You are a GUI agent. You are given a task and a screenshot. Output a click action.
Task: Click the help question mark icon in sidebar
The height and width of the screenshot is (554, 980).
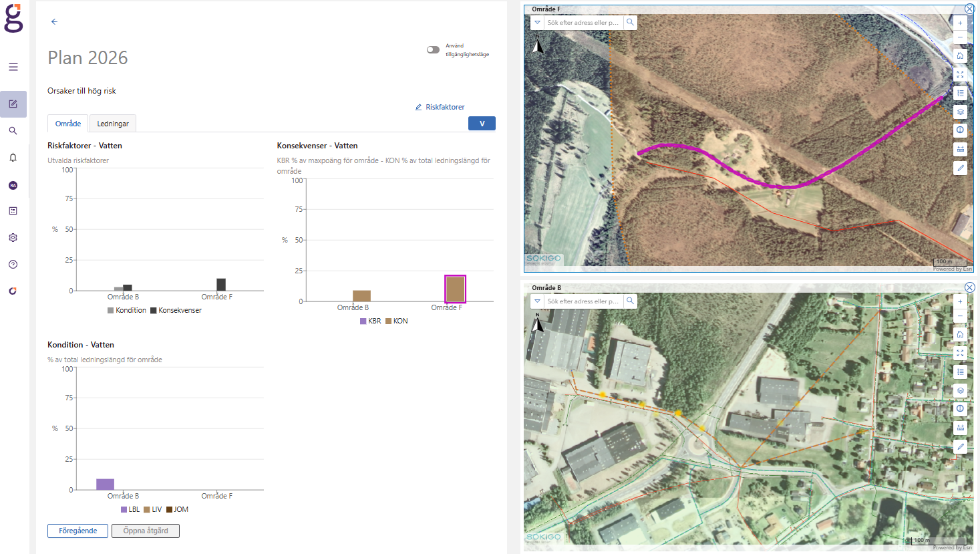[x=13, y=265]
